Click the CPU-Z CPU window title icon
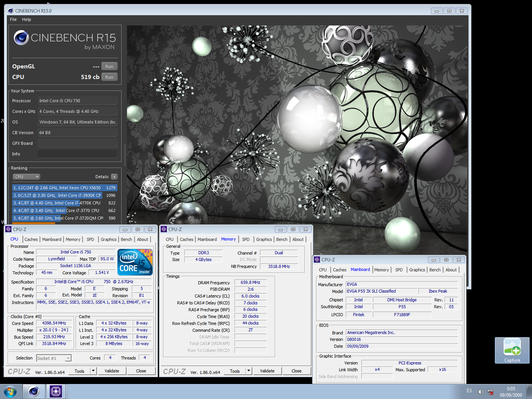 point(9,229)
